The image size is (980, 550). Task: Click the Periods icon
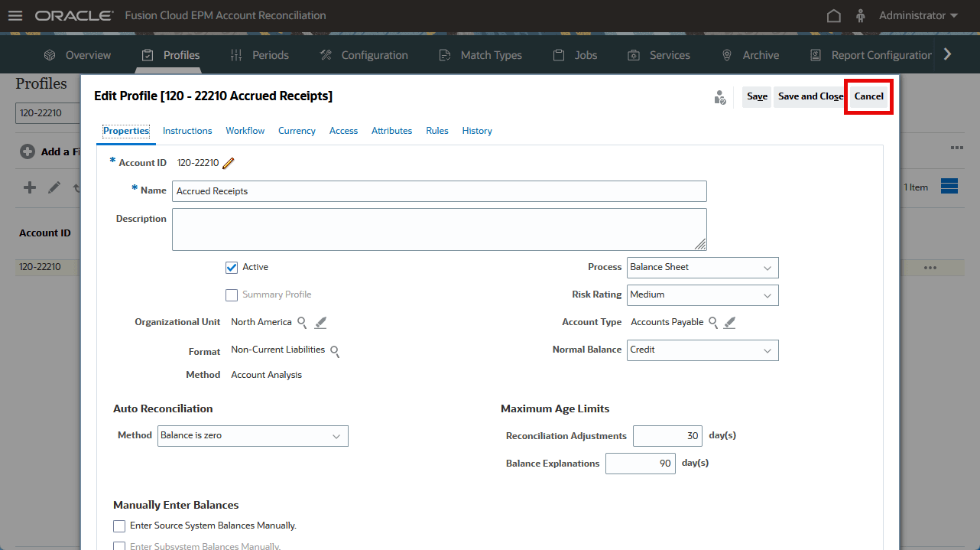[x=236, y=55]
